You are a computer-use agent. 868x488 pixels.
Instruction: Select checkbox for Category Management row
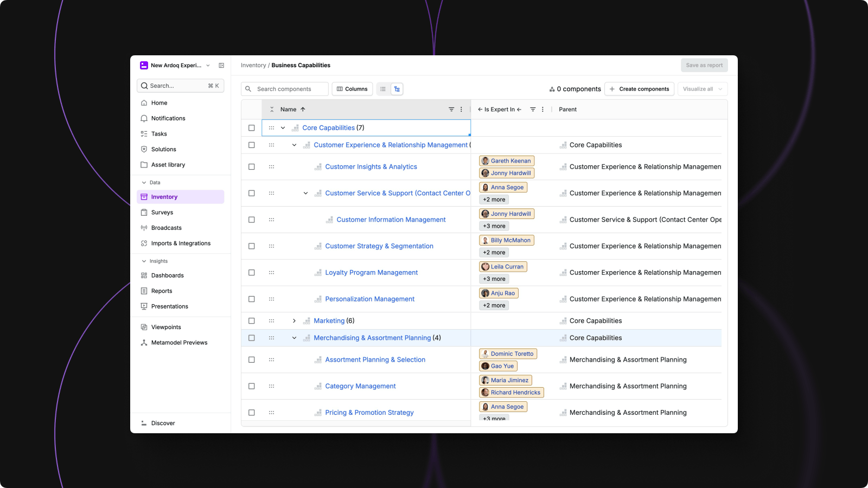(252, 386)
